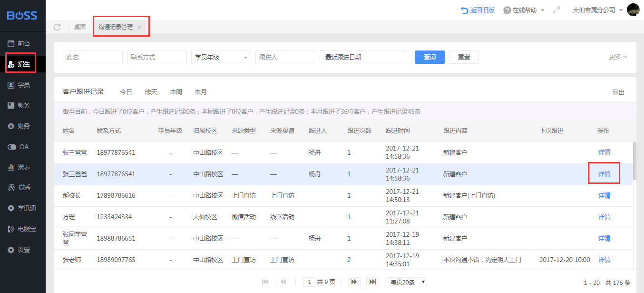Filter follow-up records by 昨天
This screenshot has height=293, width=644.
coord(151,92)
